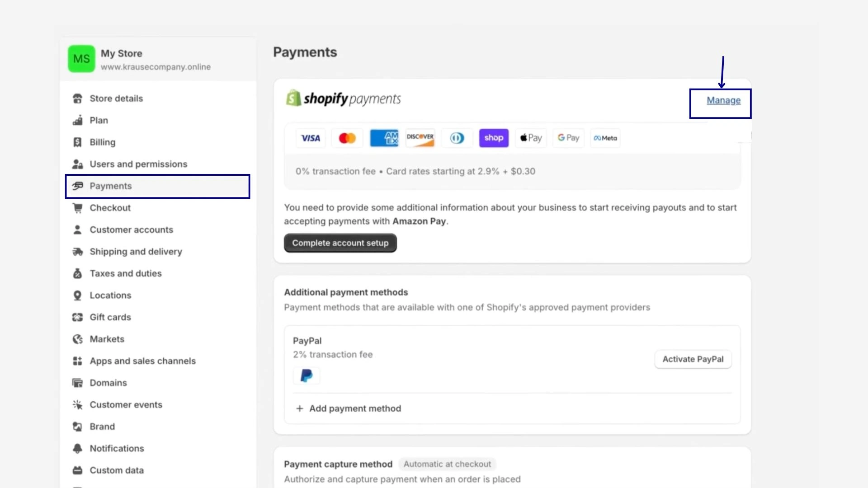Click the MS store avatar icon
868x488 pixels.
click(81, 59)
